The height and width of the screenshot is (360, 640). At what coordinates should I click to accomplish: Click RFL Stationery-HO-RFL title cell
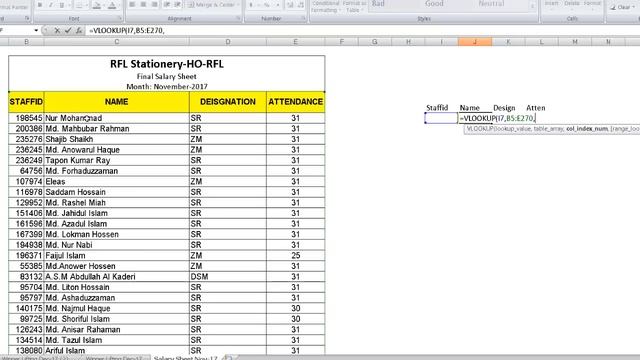pos(167,64)
